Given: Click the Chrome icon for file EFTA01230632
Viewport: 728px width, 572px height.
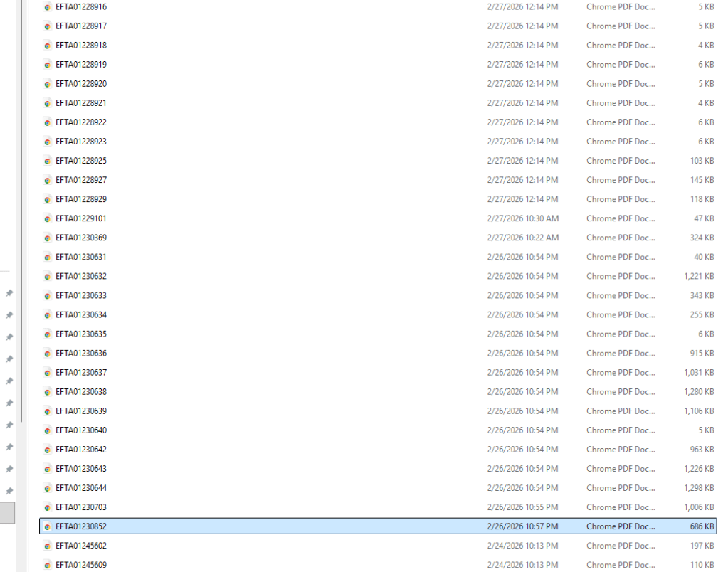Looking at the screenshot, I should (48, 276).
